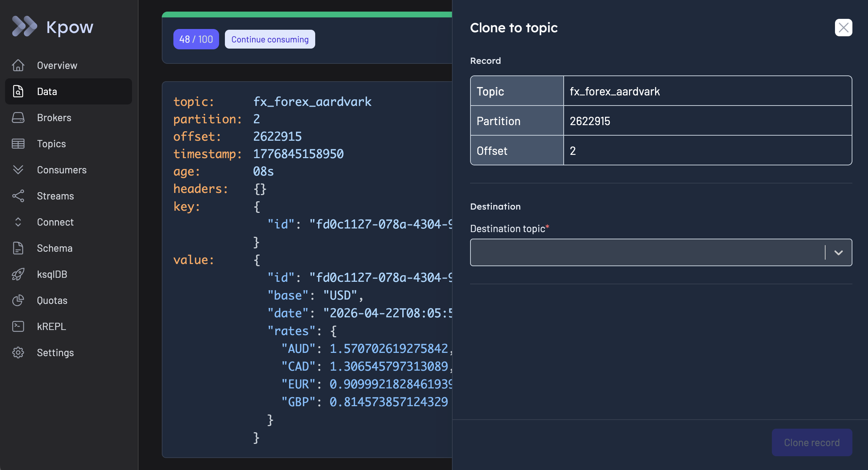Click the Record section heading
Screen dimensions: 868x470
pyautogui.click(x=485, y=61)
